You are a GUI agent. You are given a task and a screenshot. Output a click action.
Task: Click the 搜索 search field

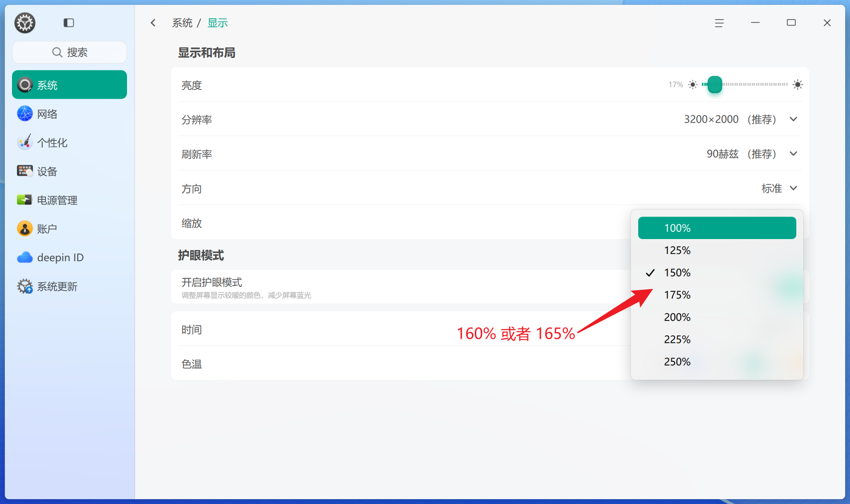click(69, 52)
